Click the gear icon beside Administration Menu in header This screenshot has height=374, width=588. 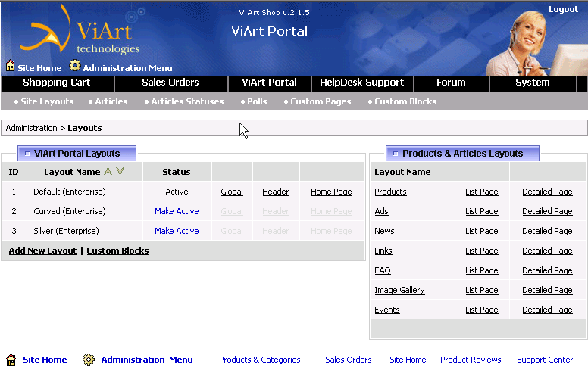[x=74, y=66]
